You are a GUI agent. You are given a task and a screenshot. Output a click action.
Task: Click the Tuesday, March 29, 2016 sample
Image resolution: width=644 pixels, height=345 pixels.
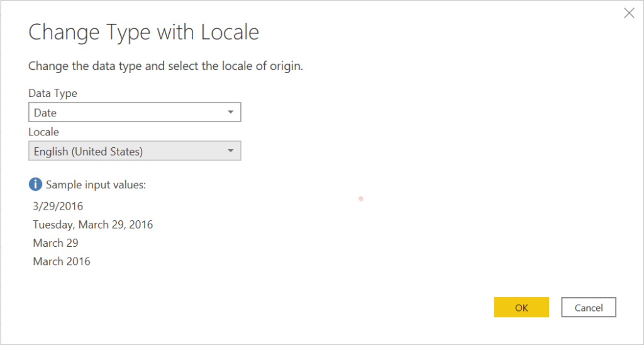92,225
